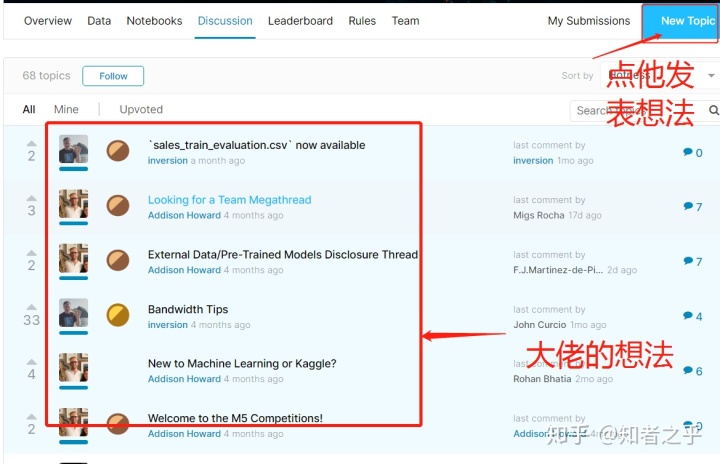Click bronze medal on sales_train_evaluation row

coord(118,151)
